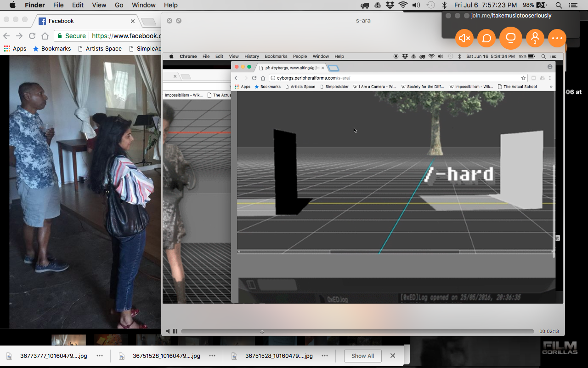
Task: Open the join.me more options menu
Action: pos(557,38)
